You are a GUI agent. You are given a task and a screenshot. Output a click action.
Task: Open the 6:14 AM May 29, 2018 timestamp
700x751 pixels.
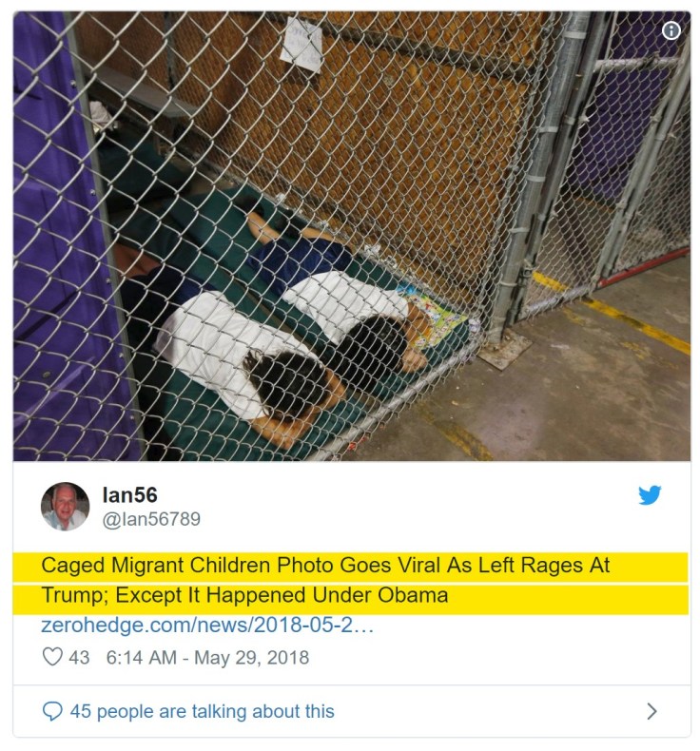tap(207, 657)
